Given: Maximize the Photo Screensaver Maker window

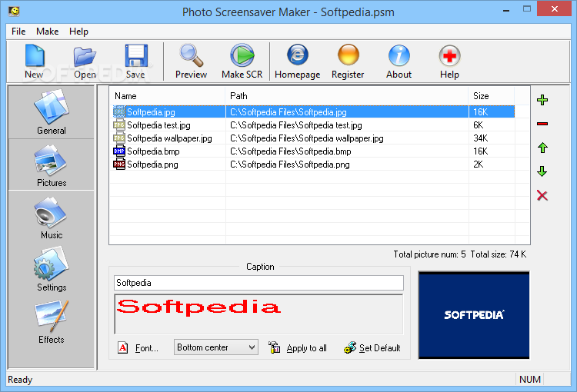Looking at the screenshot, I should [x=527, y=8].
